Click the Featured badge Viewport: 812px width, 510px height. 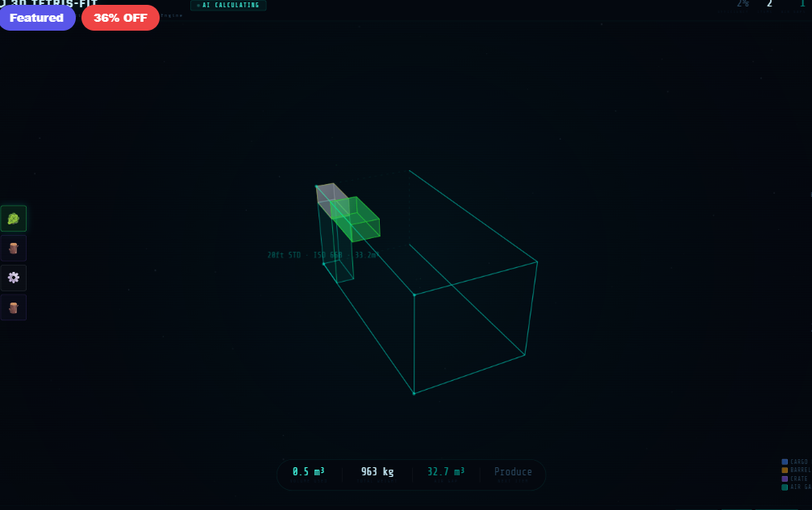(x=37, y=17)
